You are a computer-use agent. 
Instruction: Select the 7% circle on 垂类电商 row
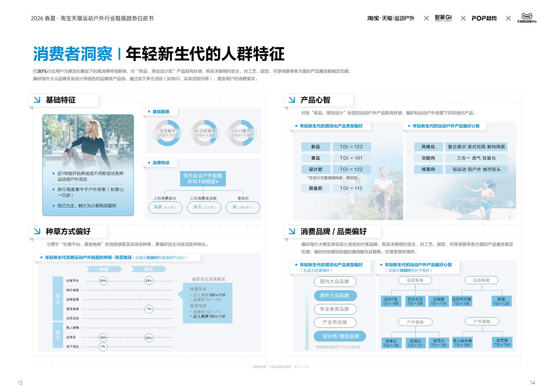(x=149, y=309)
